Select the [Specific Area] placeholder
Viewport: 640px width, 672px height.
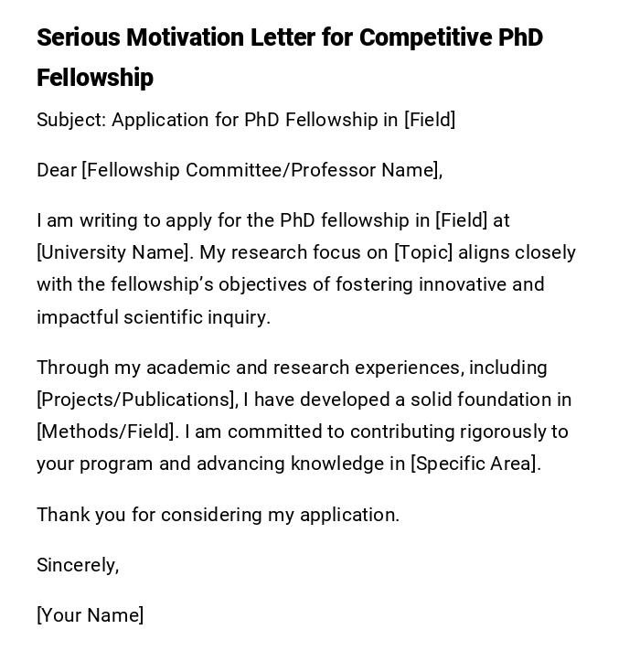475,464
